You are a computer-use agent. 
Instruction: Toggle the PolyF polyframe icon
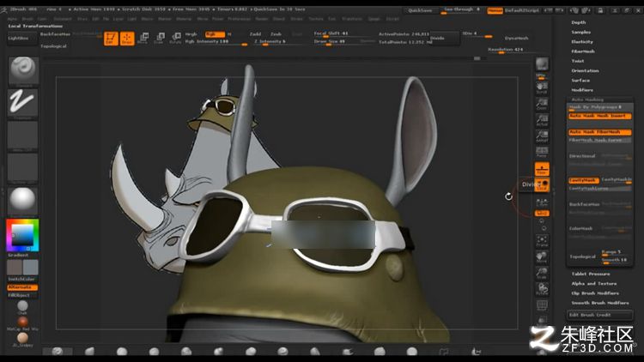click(542, 305)
